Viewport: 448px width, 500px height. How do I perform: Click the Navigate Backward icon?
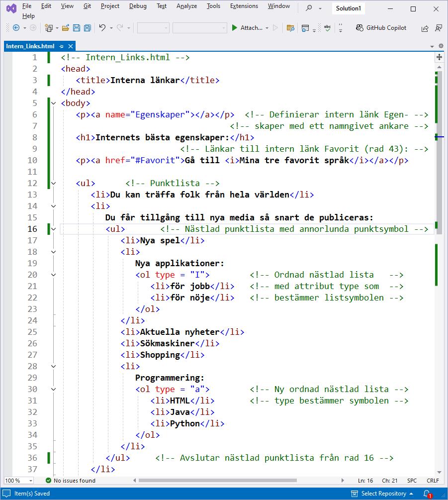point(16,28)
